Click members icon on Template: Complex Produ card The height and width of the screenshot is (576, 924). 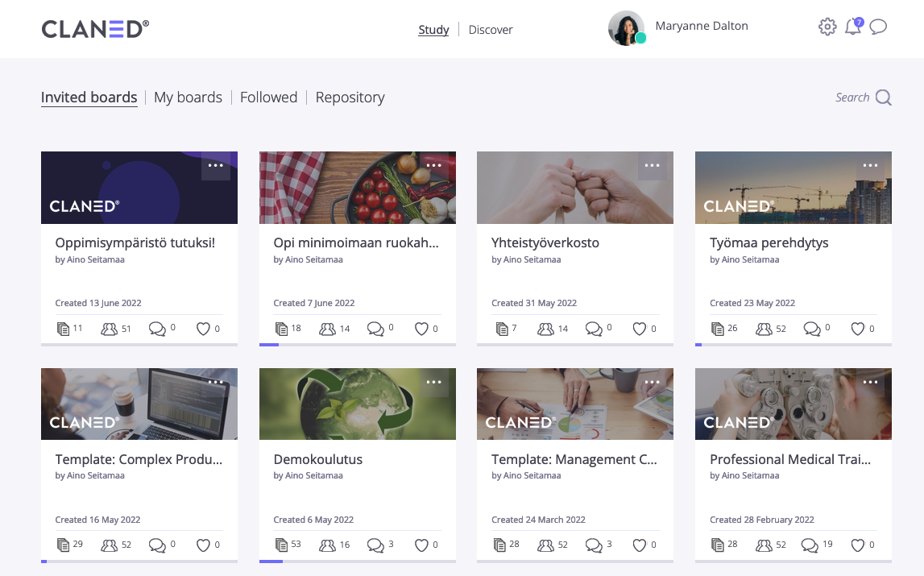tap(109, 545)
